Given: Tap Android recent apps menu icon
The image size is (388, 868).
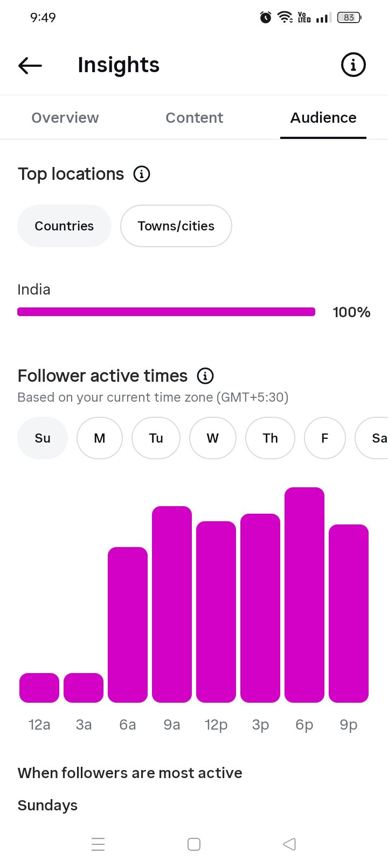Looking at the screenshot, I should click(98, 844).
